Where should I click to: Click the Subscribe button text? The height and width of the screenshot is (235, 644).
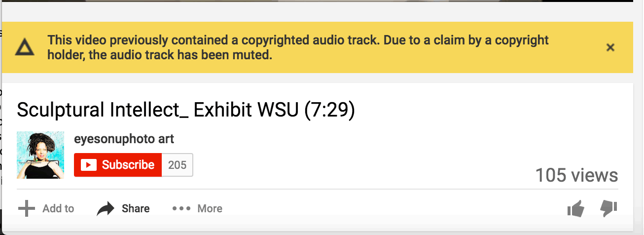128,165
